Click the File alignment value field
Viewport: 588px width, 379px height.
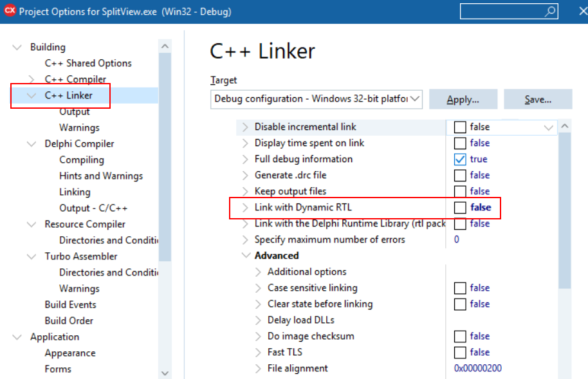click(x=478, y=369)
